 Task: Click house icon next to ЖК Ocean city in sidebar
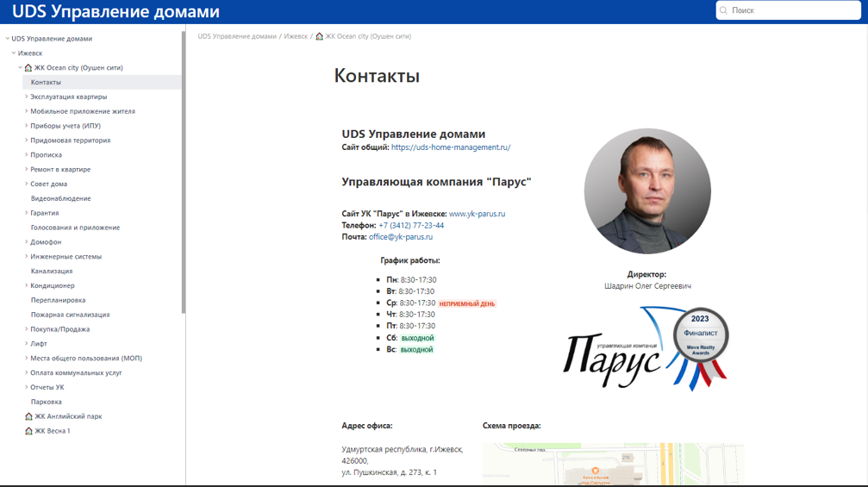pyautogui.click(x=28, y=67)
